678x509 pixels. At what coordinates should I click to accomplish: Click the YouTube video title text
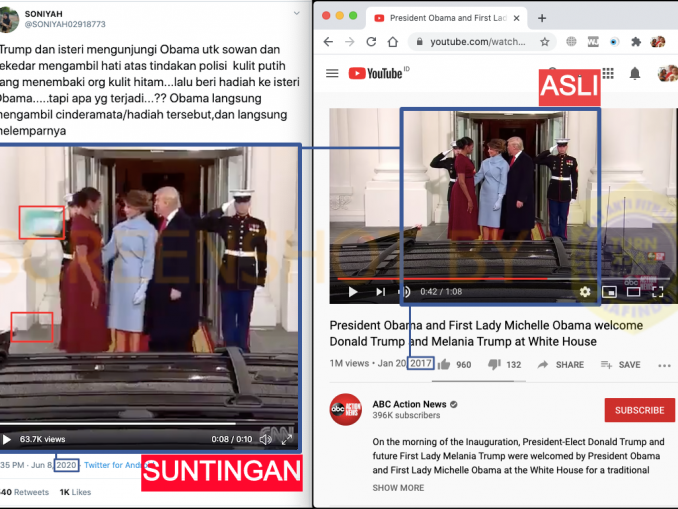coord(486,333)
